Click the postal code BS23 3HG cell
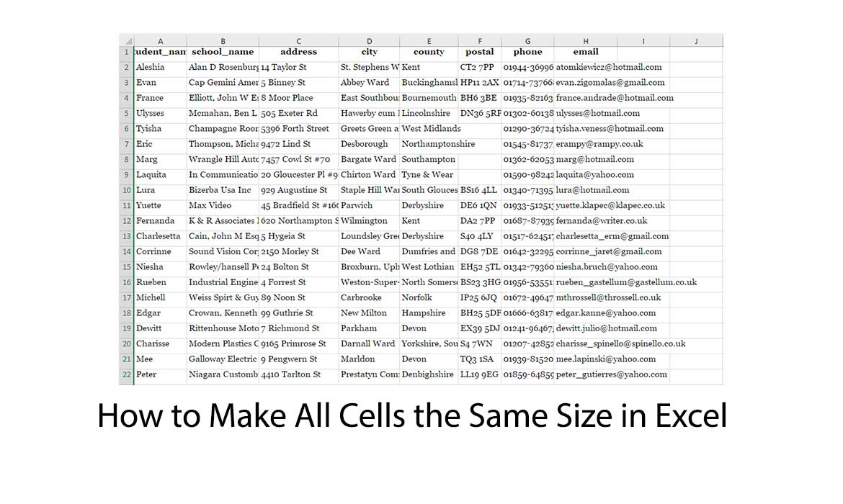This screenshot has height=504, width=843. [x=480, y=282]
